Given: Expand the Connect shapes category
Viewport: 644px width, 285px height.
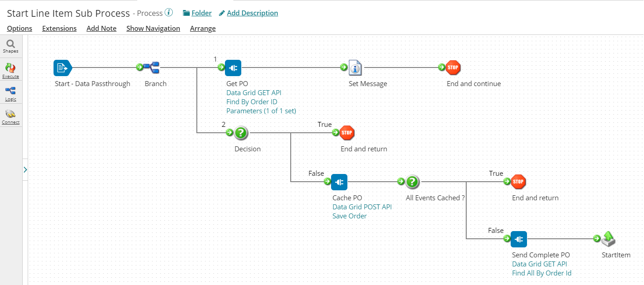Looking at the screenshot, I should click(x=10, y=116).
